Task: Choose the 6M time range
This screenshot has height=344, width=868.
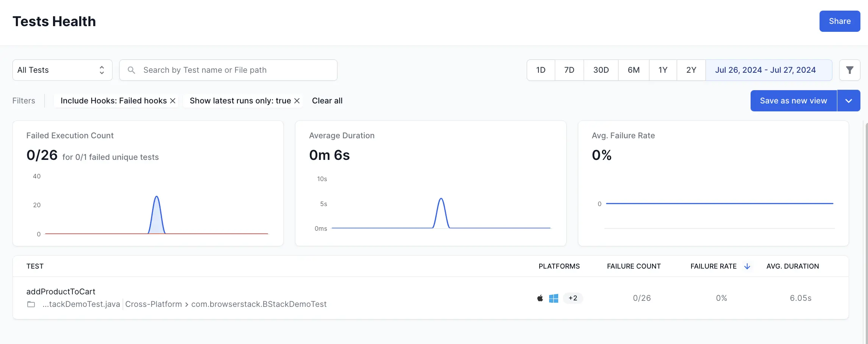Action: click(633, 70)
